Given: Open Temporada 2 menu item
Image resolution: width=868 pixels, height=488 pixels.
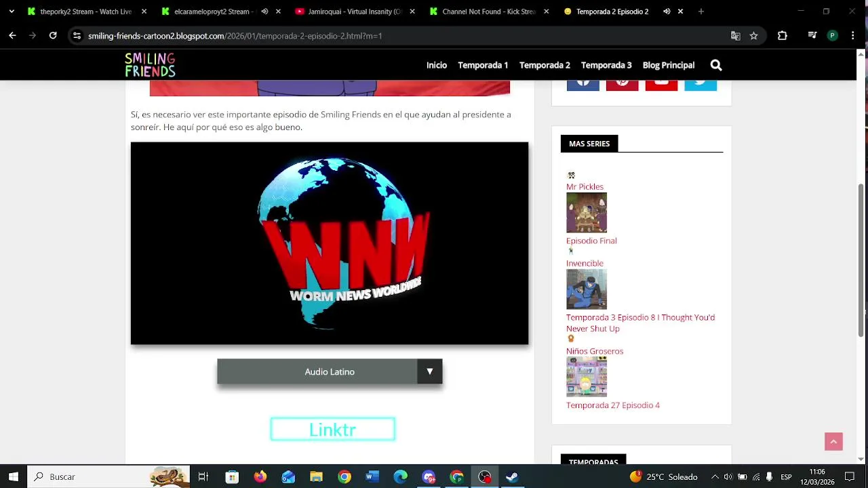Looking at the screenshot, I should tap(545, 65).
